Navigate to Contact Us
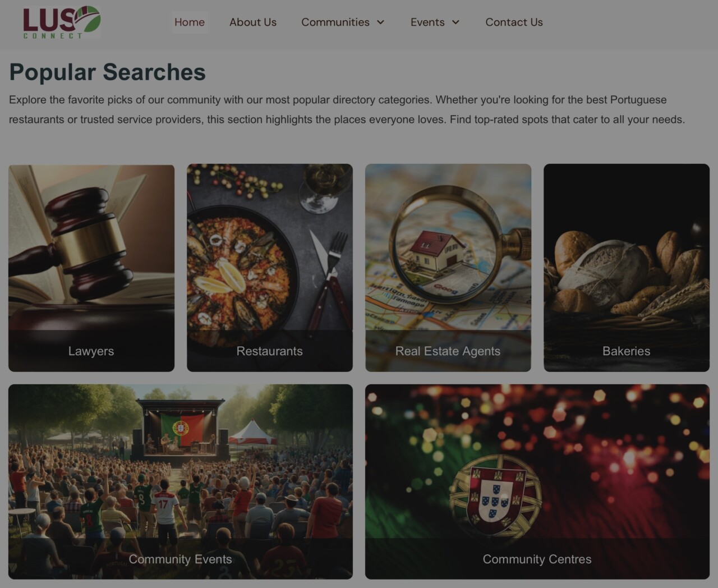718x588 pixels. pos(514,22)
